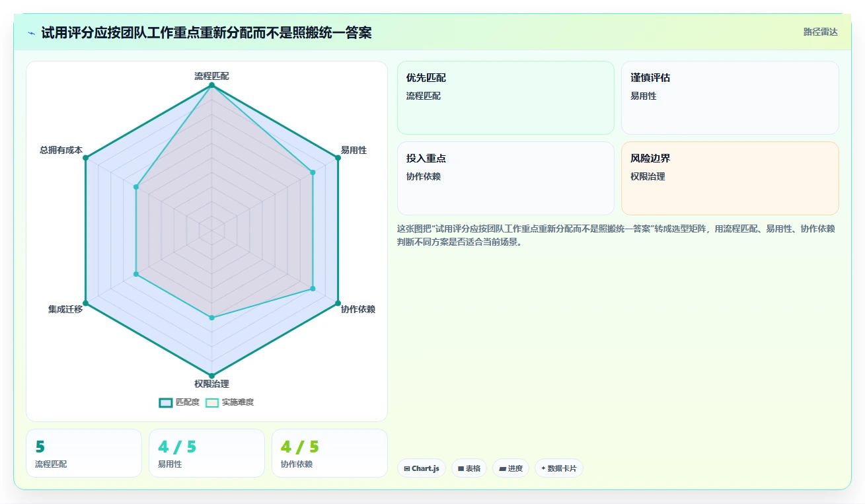865x504 pixels.
Task: Click the 流程匹配 data point at top vertex
Action: tap(211, 85)
